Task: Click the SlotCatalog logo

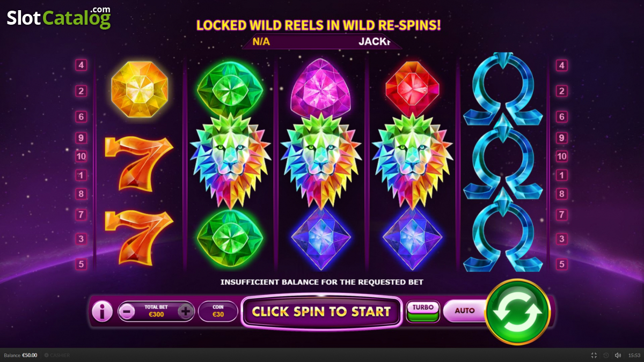Action: coord(59,18)
